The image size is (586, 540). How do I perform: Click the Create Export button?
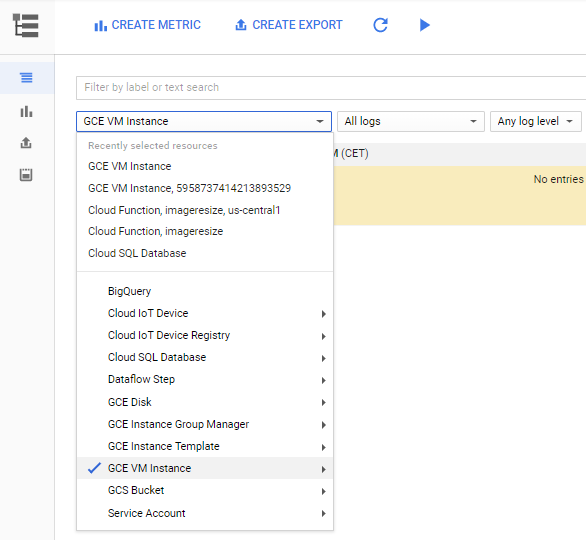[289, 25]
